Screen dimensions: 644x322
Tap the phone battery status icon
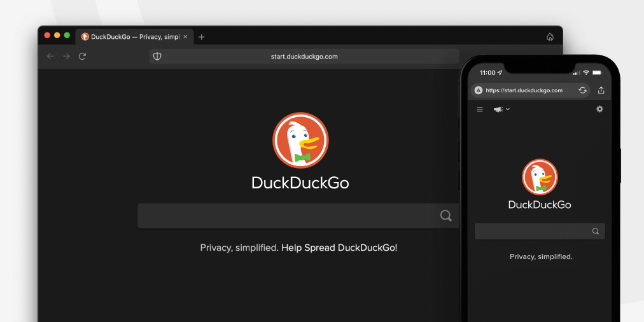(597, 73)
